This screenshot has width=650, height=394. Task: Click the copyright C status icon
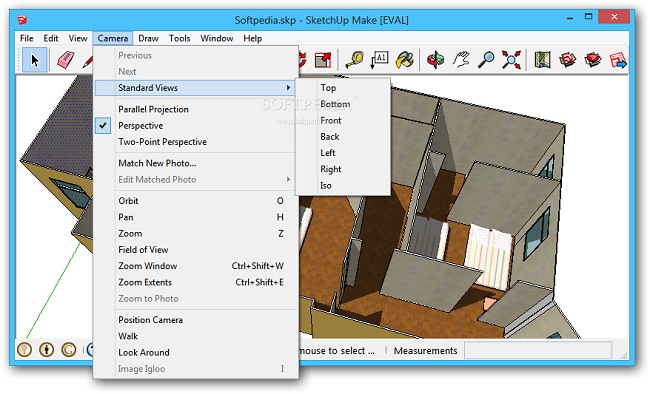(x=68, y=350)
